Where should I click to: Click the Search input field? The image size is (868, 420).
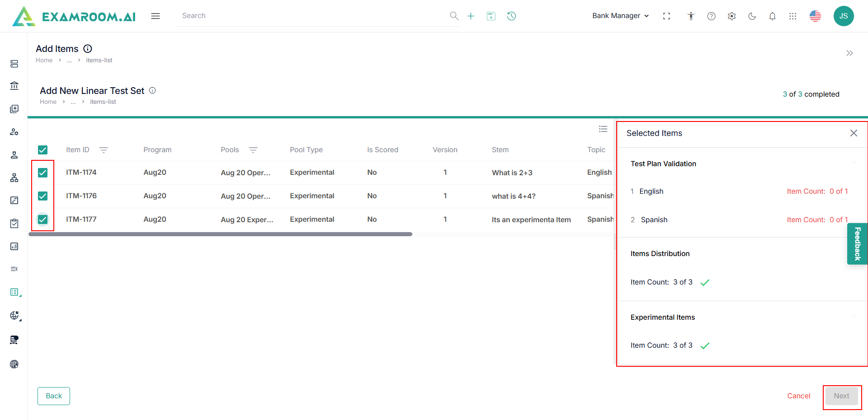pos(312,16)
